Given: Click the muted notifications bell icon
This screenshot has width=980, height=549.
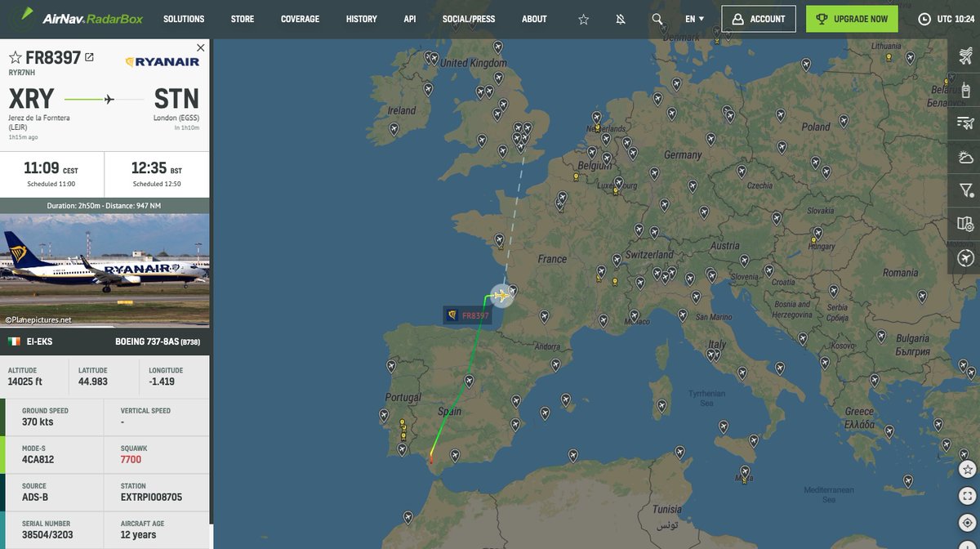Looking at the screenshot, I should tap(621, 19).
